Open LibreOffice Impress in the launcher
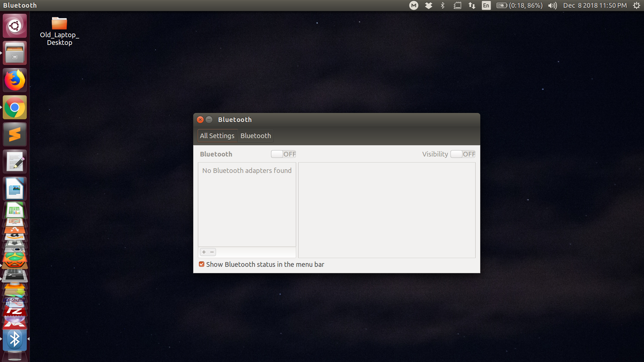This screenshot has width=644, height=362. tap(15, 222)
